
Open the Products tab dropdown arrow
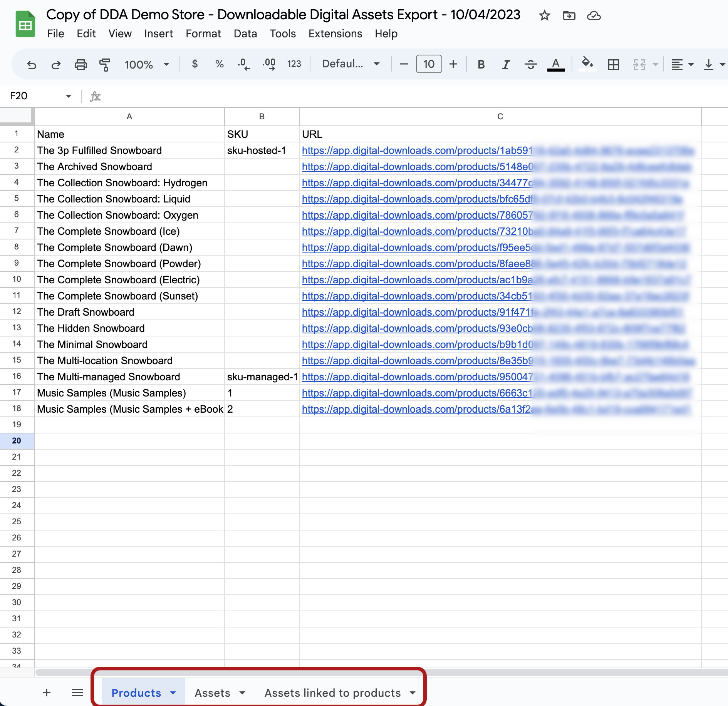173,693
